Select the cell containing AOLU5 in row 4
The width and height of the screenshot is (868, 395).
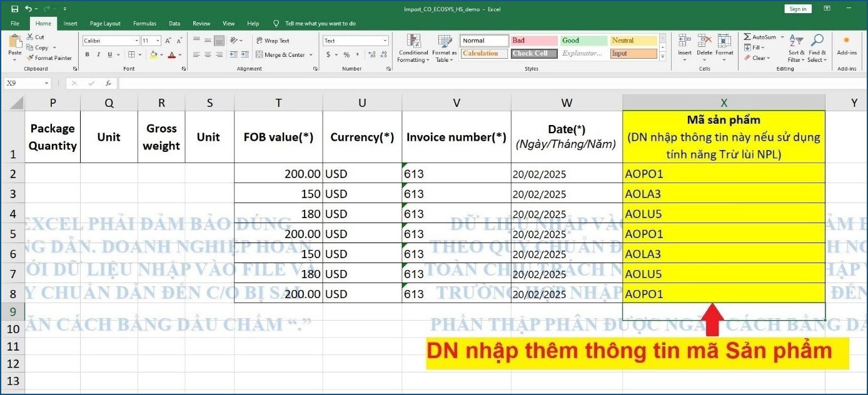(724, 213)
